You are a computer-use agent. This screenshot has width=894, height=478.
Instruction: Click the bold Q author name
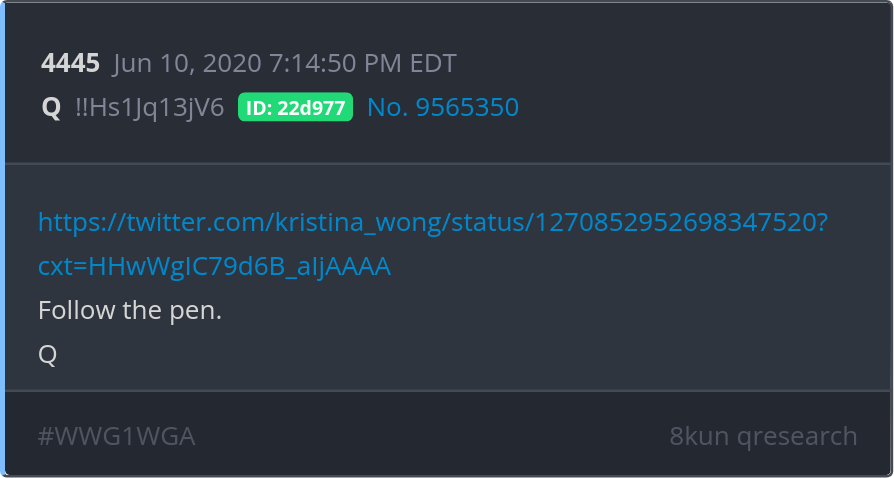(x=51, y=108)
